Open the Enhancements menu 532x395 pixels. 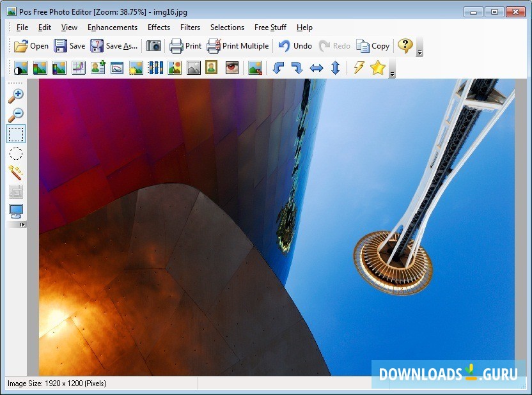coord(113,27)
